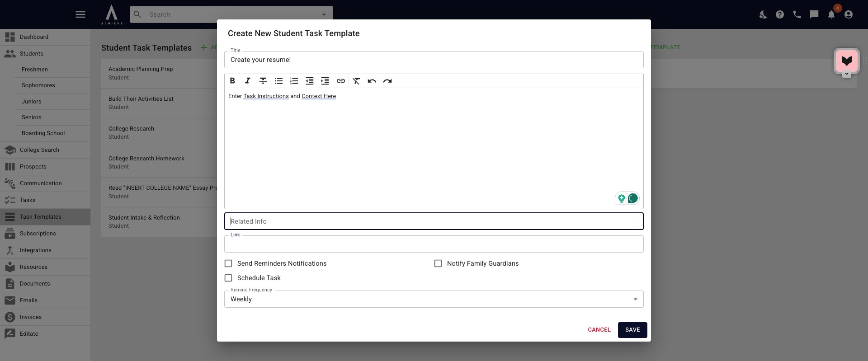The height and width of the screenshot is (361, 868).
Task: Clear text formatting
Action: [x=357, y=81]
